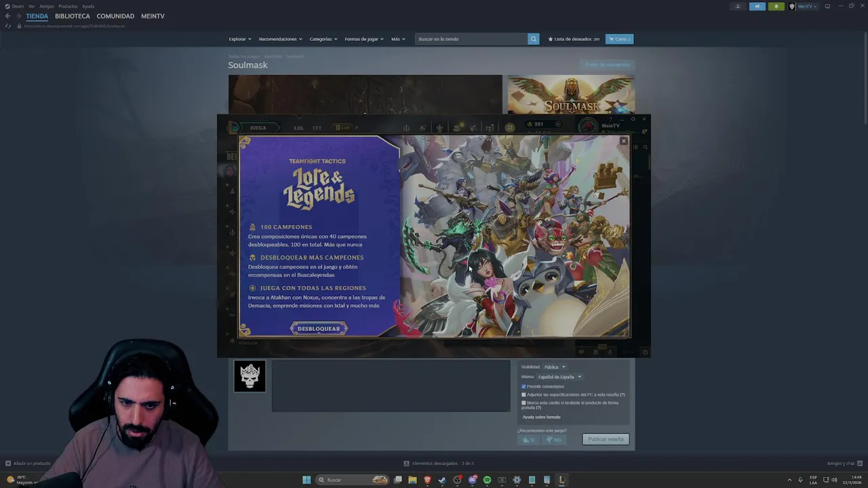Click the Soulmask header capsule image
The width and height of the screenshot is (868, 488).
click(x=571, y=95)
